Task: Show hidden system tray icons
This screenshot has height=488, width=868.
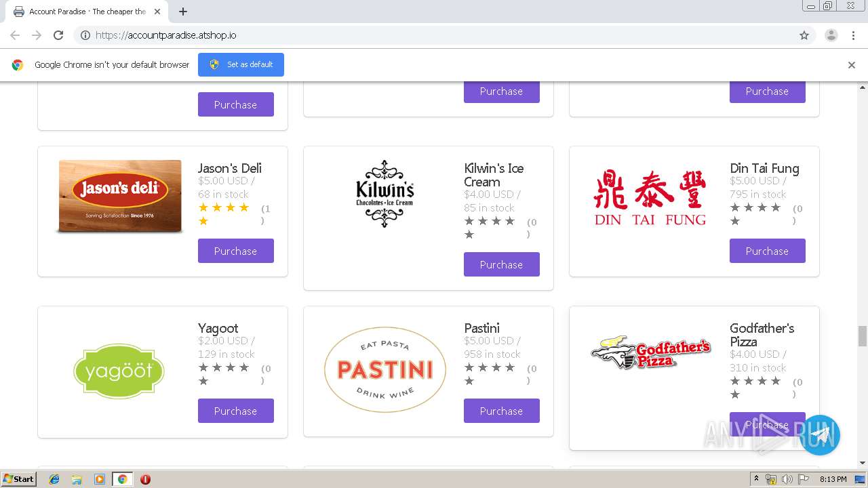Action: click(x=757, y=479)
